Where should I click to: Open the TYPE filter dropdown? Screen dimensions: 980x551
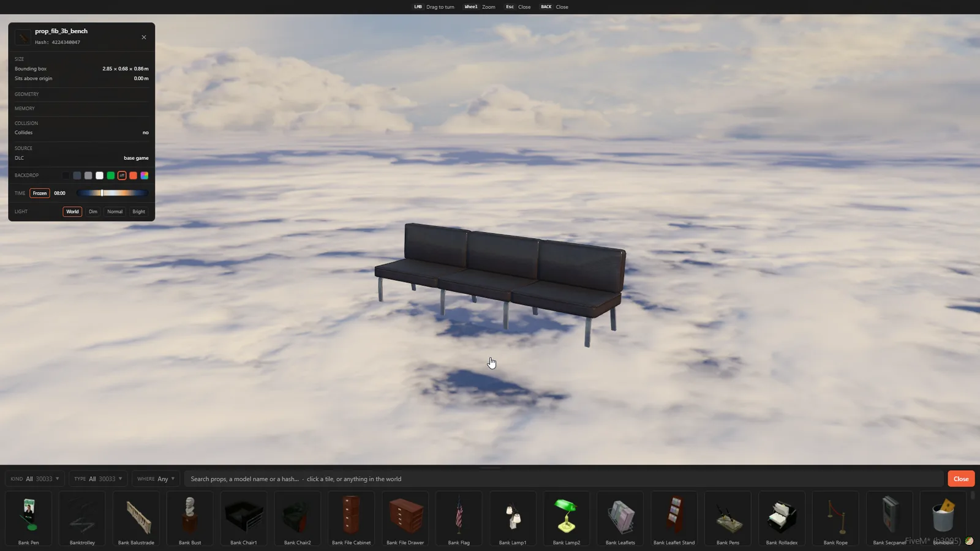[98, 479]
